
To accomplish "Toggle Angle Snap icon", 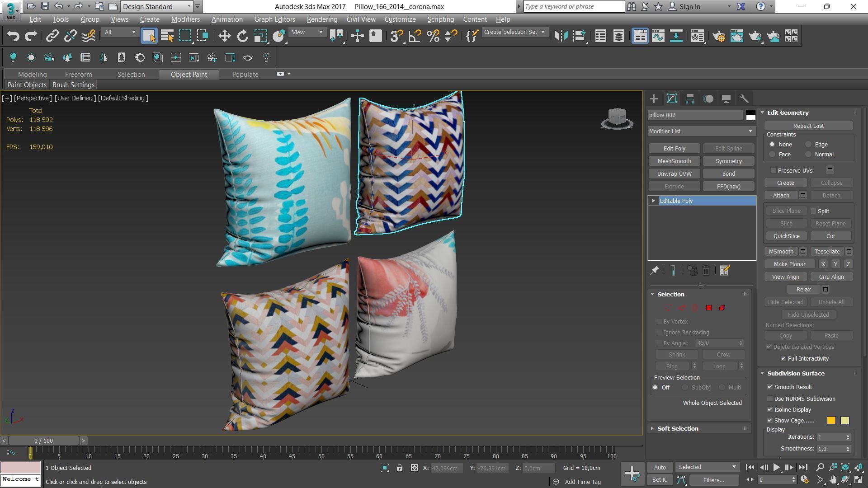I will [415, 36].
